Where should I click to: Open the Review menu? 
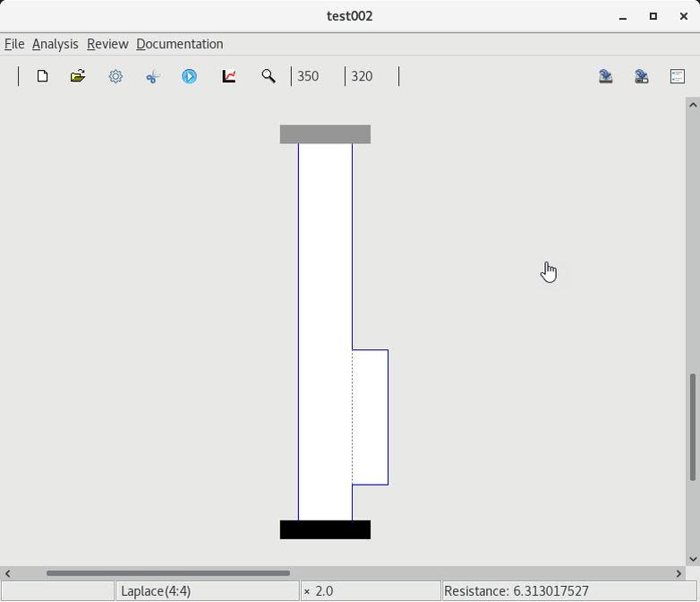pos(107,44)
